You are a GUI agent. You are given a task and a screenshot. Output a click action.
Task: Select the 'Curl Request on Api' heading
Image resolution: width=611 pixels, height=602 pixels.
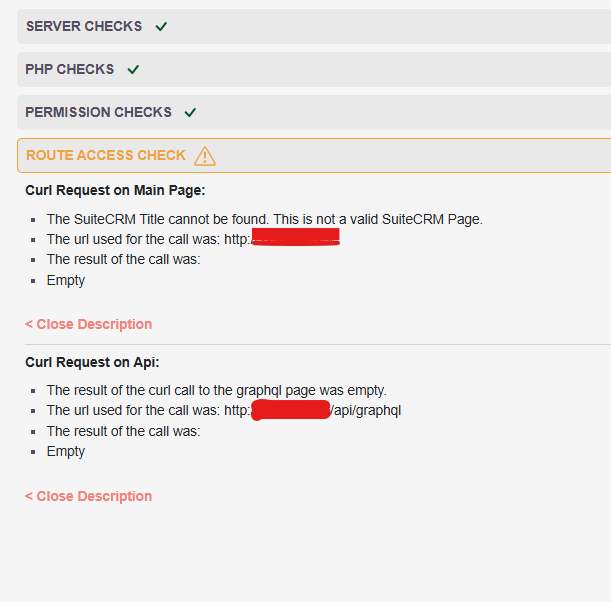[x=92, y=362]
